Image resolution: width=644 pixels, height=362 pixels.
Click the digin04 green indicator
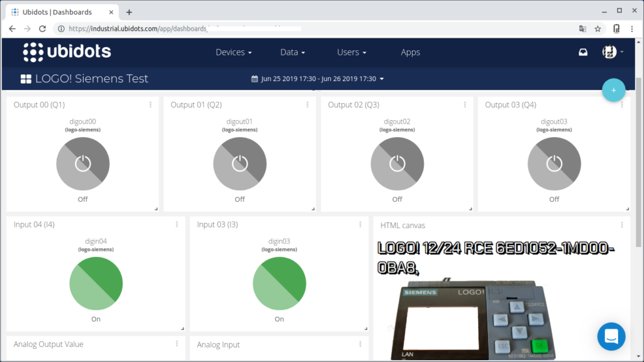(96, 283)
